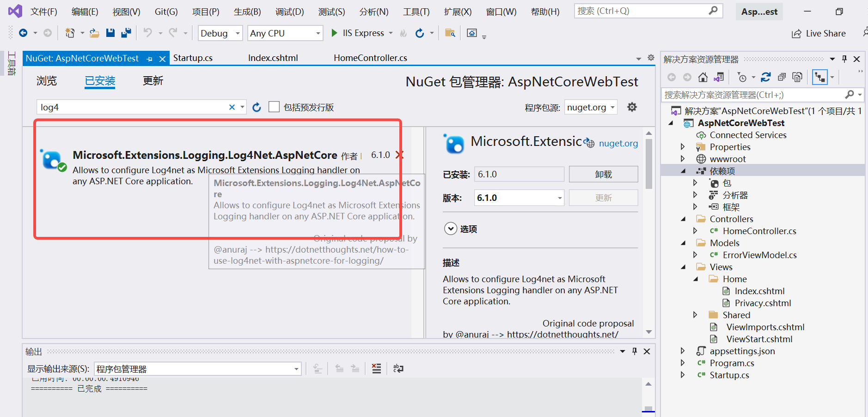Screen dimensions: 868x417
Task: Click the Visual Studio search box
Action: pyautogui.click(x=648, y=11)
